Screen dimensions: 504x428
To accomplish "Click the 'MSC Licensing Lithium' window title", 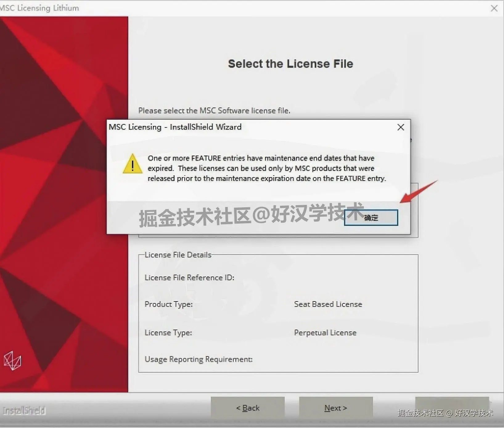I will [39, 8].
